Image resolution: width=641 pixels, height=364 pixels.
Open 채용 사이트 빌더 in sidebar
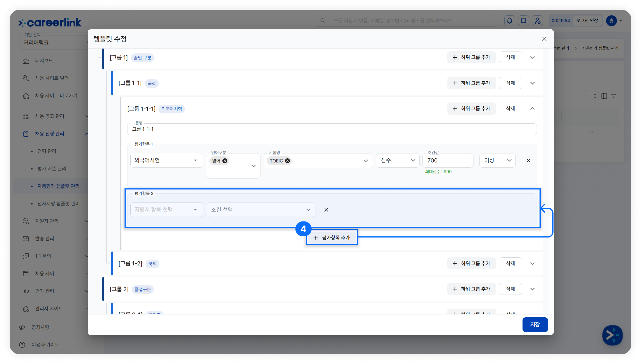pos(52,78)
